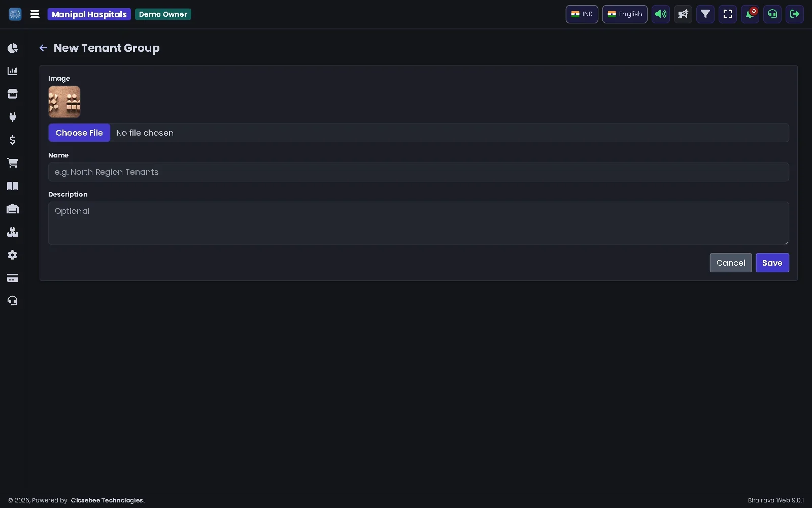Open the filter funnel icon in header
Screen dimensions: 812x508
tap(705, 14)
